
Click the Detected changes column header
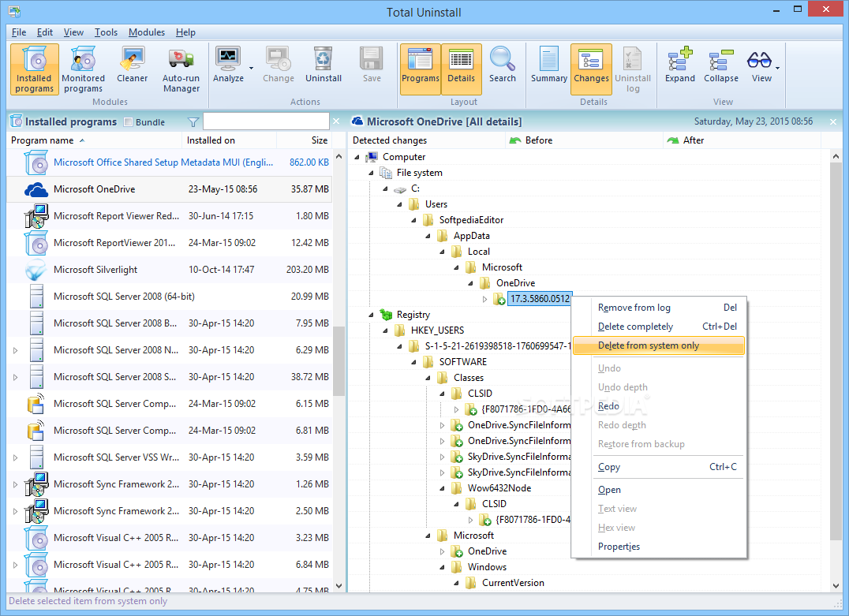pyautogui.click(x=427, y=140)
